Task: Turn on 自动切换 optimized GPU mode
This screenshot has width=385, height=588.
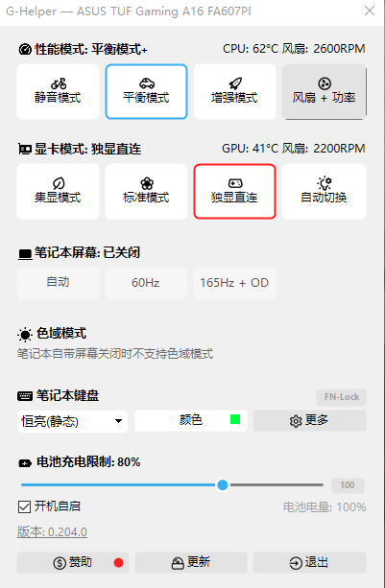Action: [324, 191]
